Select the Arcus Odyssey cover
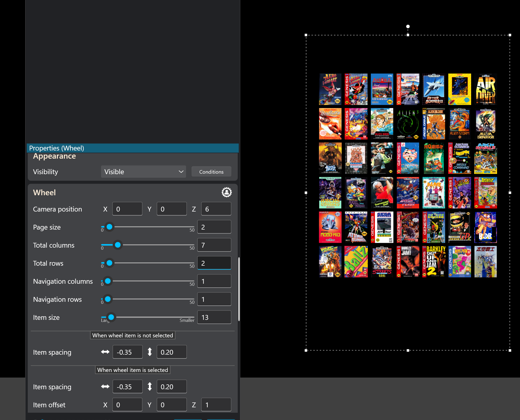 pos(330,193)
